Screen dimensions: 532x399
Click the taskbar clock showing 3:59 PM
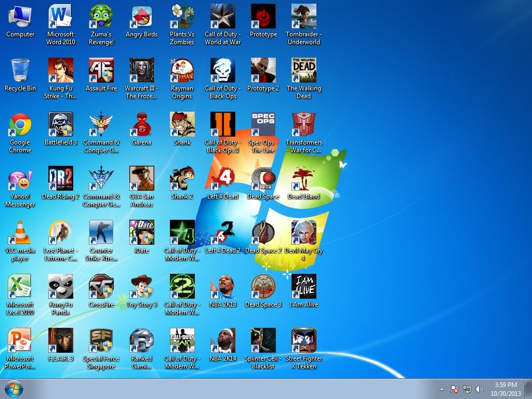pyautogui.click(x=506, y=389)
